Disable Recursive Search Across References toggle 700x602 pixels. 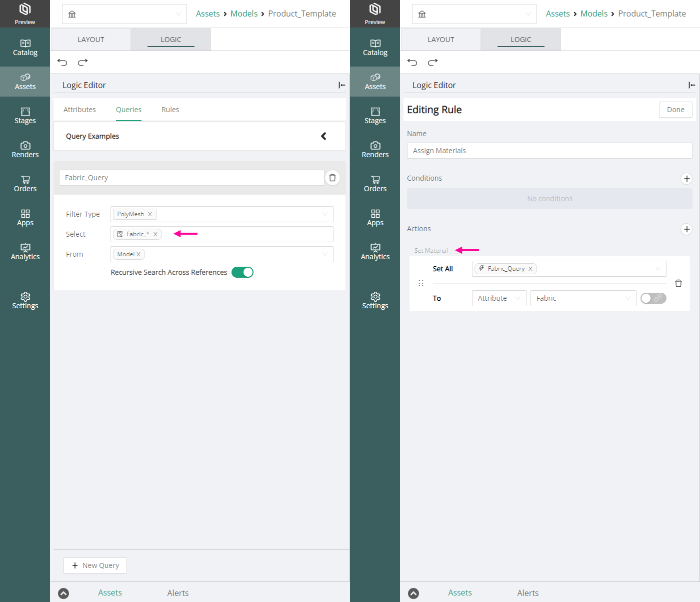242,272
